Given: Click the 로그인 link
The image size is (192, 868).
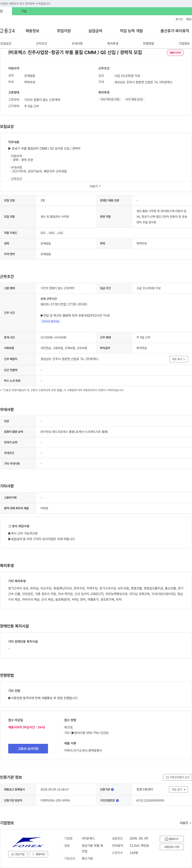Looking at the screenshot, I should 179,19.
